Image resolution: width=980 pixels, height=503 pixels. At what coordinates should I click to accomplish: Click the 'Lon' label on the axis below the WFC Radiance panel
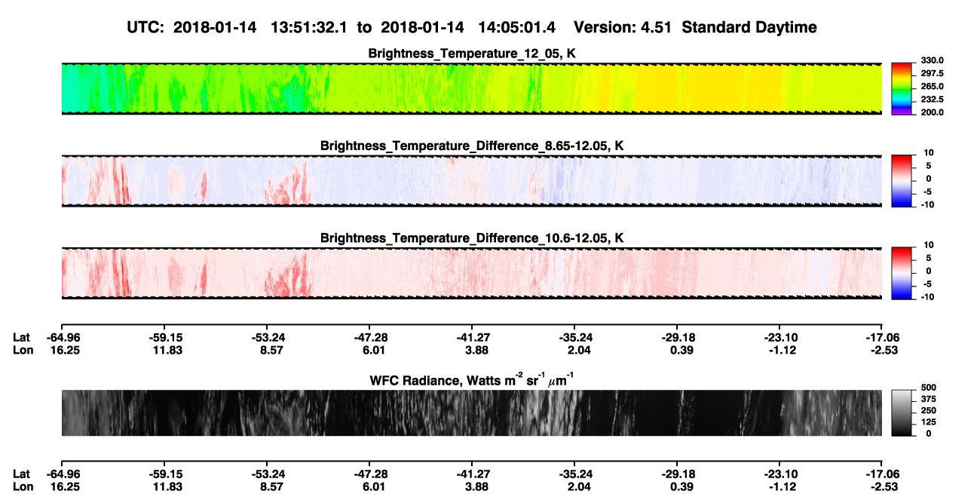23,486
